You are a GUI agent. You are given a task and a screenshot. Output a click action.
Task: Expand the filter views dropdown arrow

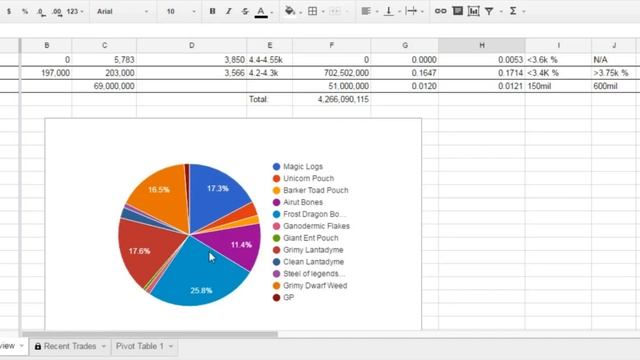point(501,12)
